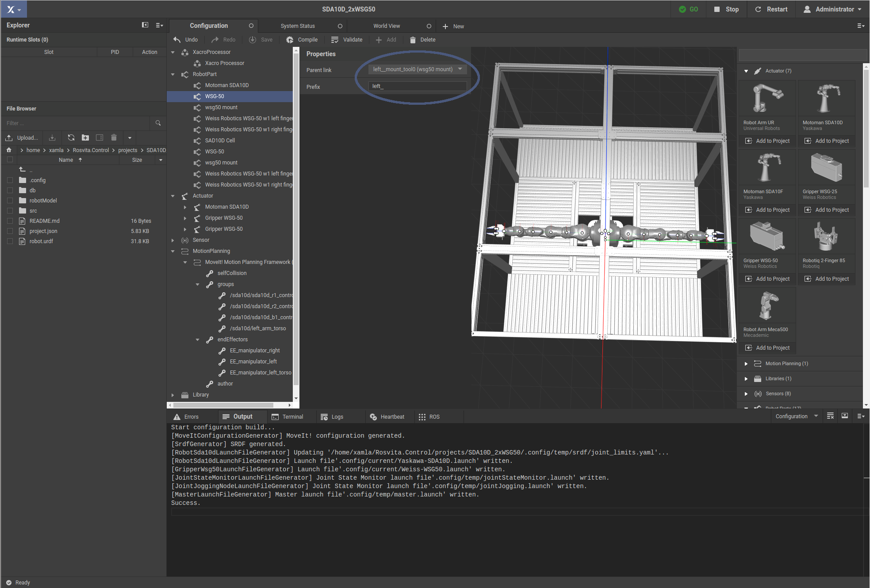Collapse the endEffectors node

click(198, 340)
